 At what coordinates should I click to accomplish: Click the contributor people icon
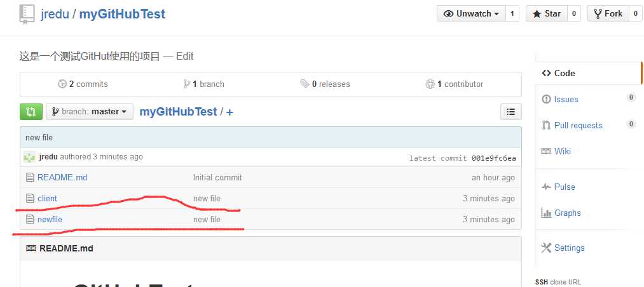point(430,84)
